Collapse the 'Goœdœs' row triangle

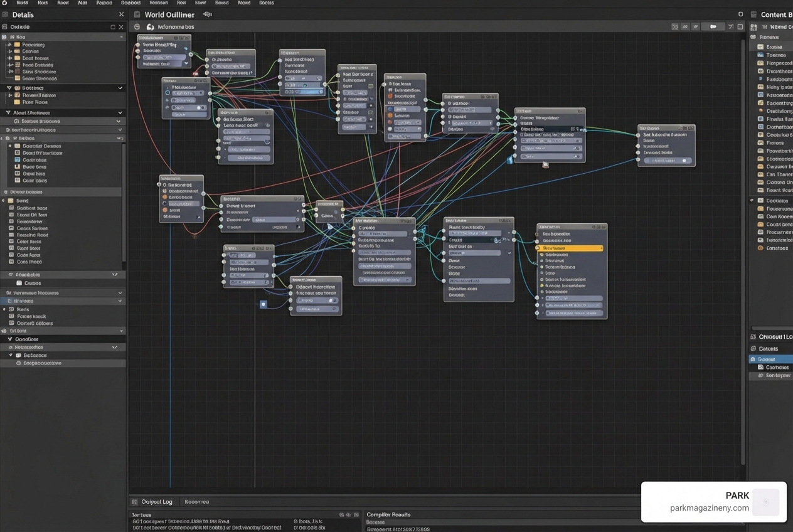10,339
